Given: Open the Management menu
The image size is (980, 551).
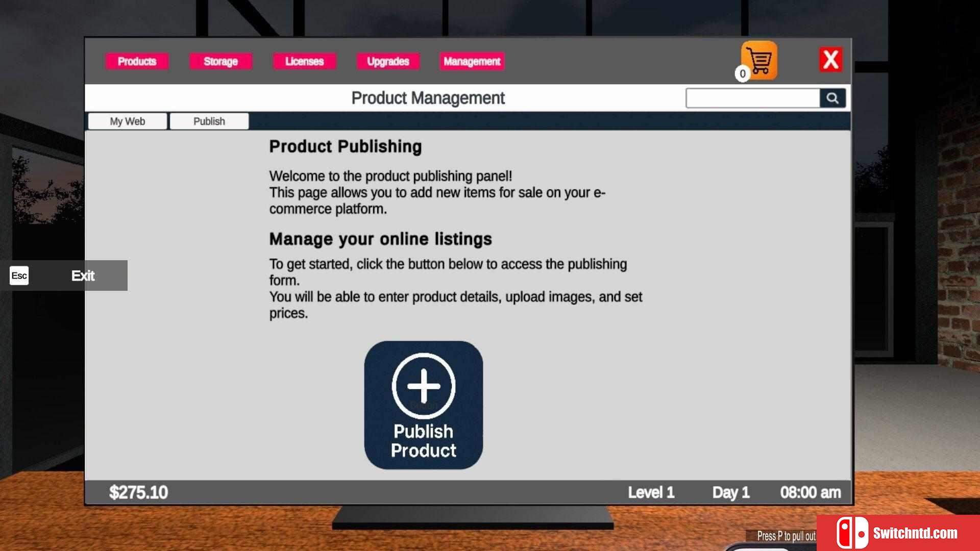Looking at the screenshot, I should pyautogui.click(x=472, y=61).
